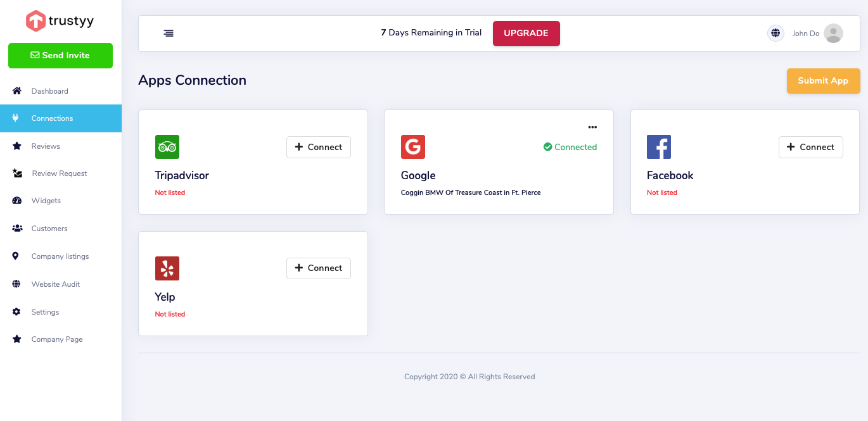Open Settings in the sidebar
This screenshot has width=868, height=421.
(45, 312)
